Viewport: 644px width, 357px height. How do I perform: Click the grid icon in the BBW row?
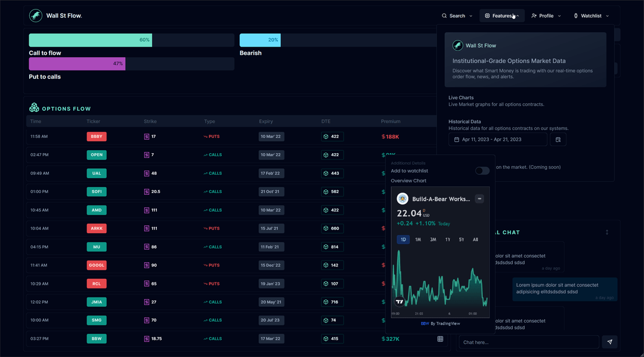point(440,339)
